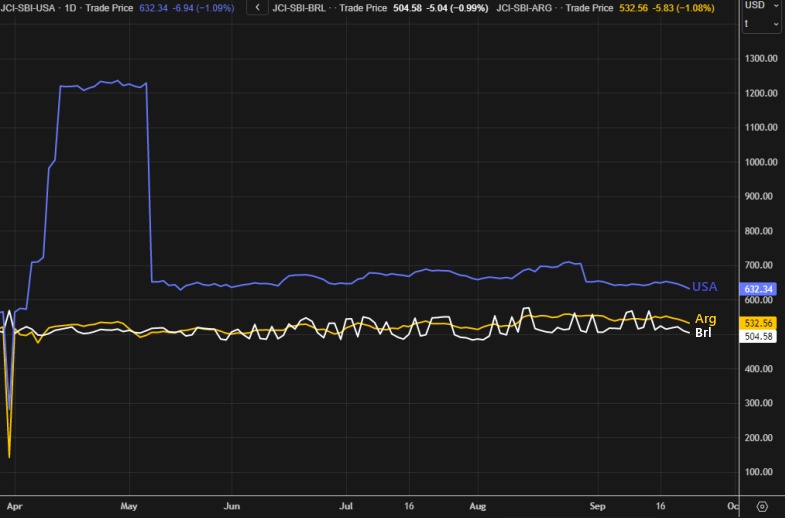
Task: Click the 1D interval label
Action: pyautogui.click(x=72, y=7)
